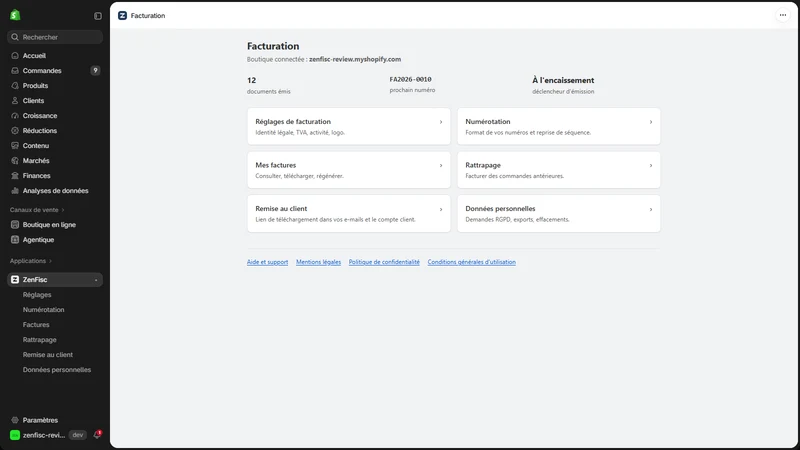Click the Paramètres gear icon
800x450 pixels.
pyautogui.click(x=15, y=420)
